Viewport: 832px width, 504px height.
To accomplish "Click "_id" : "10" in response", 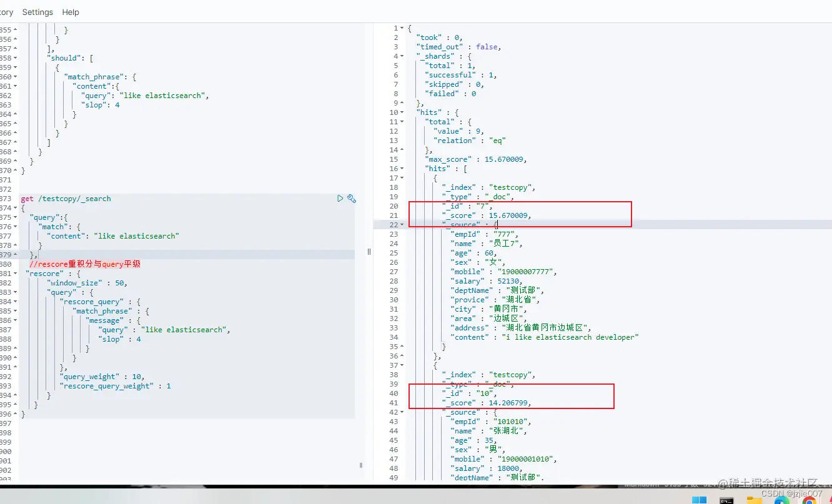I will [470, 393].
